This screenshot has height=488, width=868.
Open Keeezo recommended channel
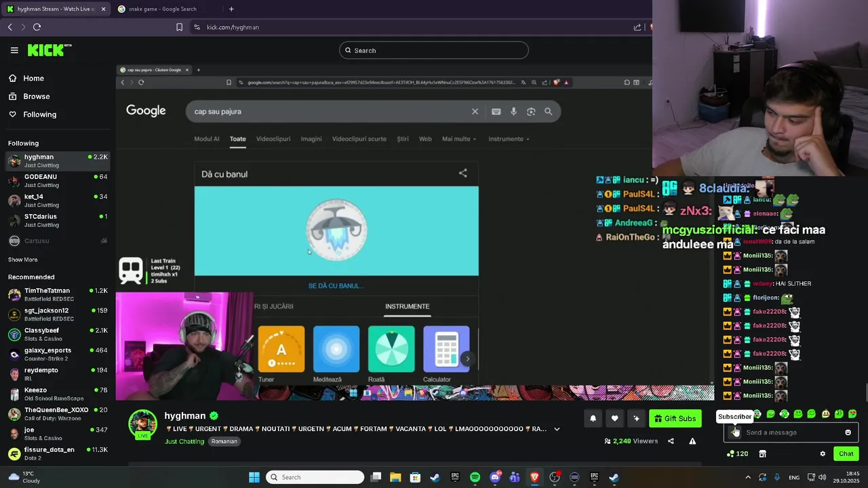point(58,394)
